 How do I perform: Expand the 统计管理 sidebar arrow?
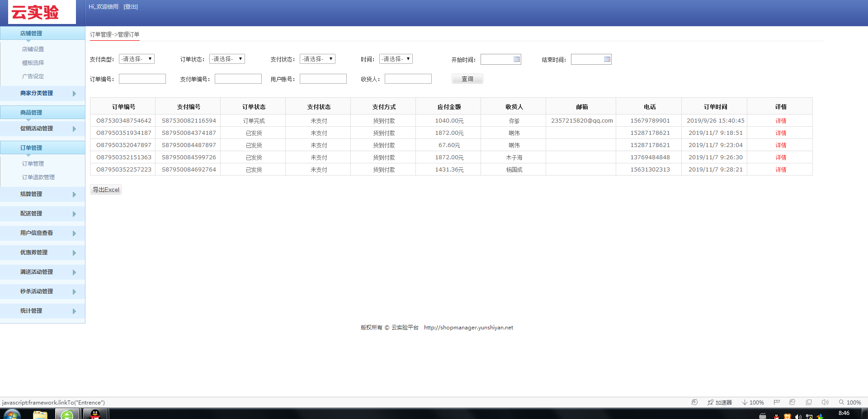tap(74, 311)
